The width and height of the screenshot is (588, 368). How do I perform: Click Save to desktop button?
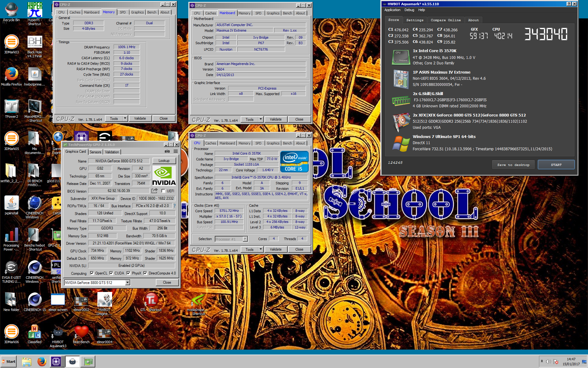[x=513, y=165]
